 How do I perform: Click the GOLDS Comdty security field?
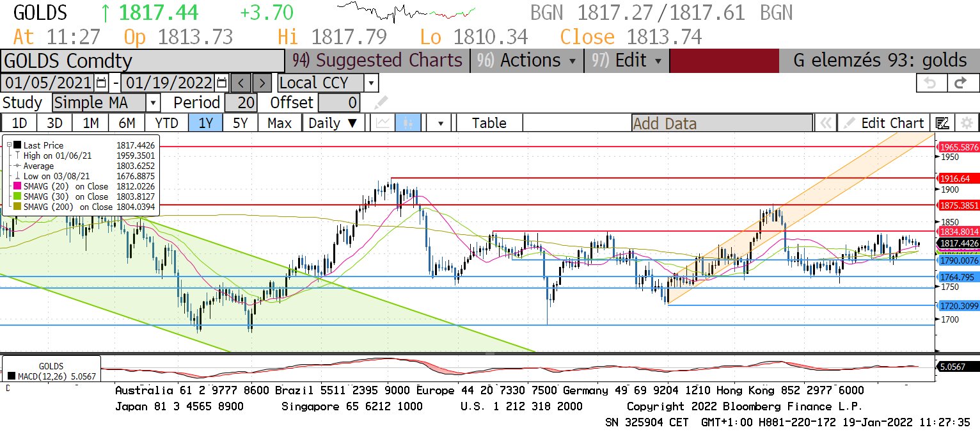click(x=142, y=61)
